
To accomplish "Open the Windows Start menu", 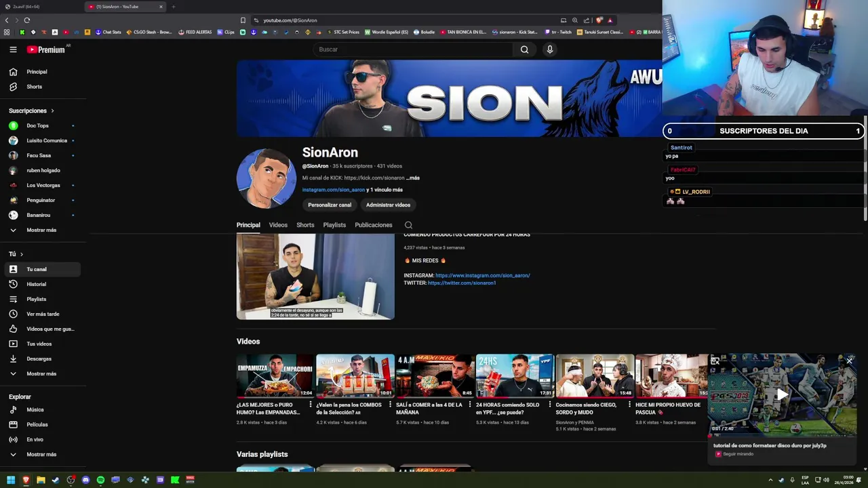I will click(x=11, y=480).
